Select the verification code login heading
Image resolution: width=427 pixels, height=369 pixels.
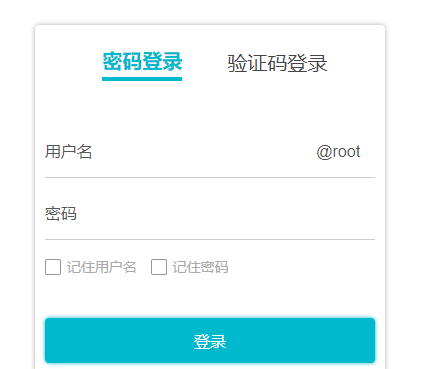tap(277, 63)
